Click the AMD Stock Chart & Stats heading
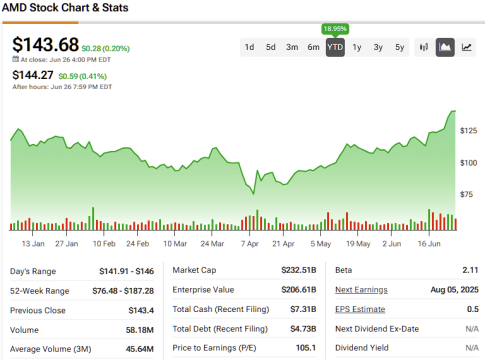This screenshot has height=360, width=485. [65, 7]
